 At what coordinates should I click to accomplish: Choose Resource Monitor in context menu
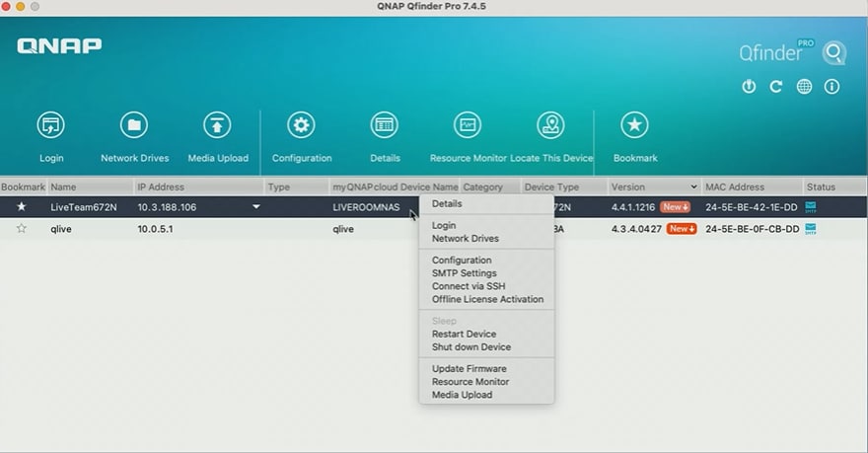click(x=470, y=382)
